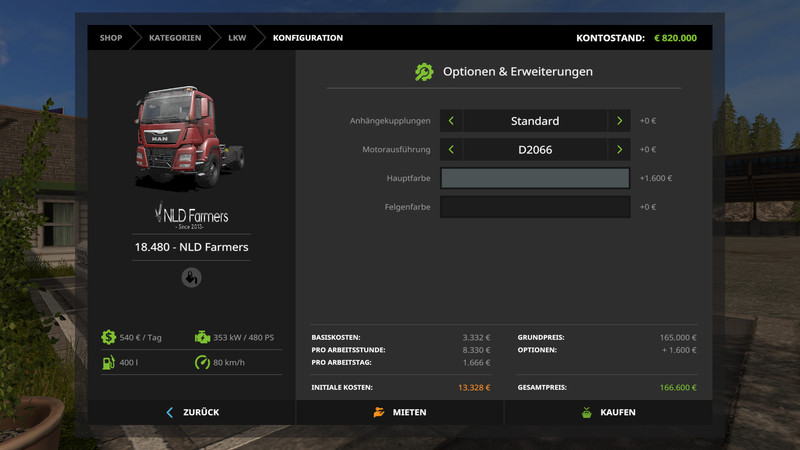The image size is (800, 450).
Task: Select previous Anhängekupplungen option
Action: pos(451,121)
